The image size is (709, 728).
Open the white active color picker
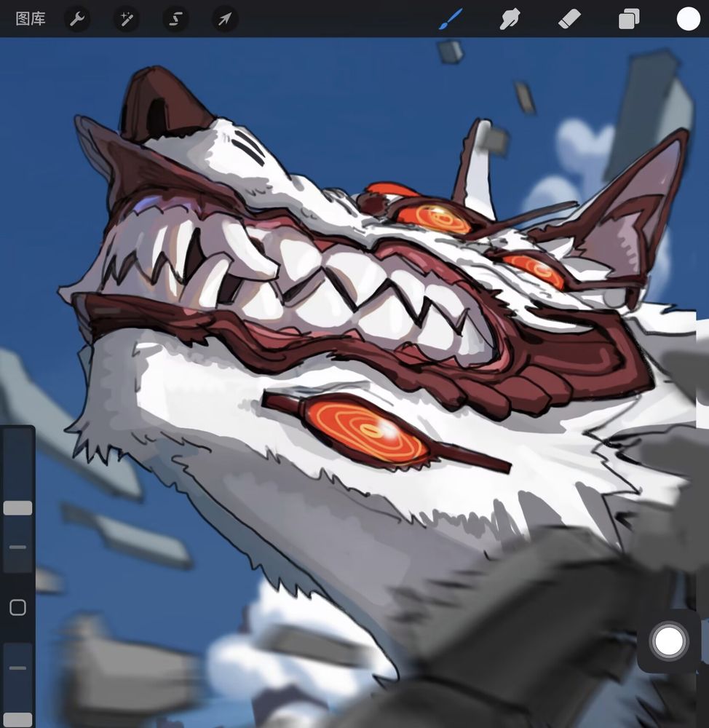click(x=688, y=19)
